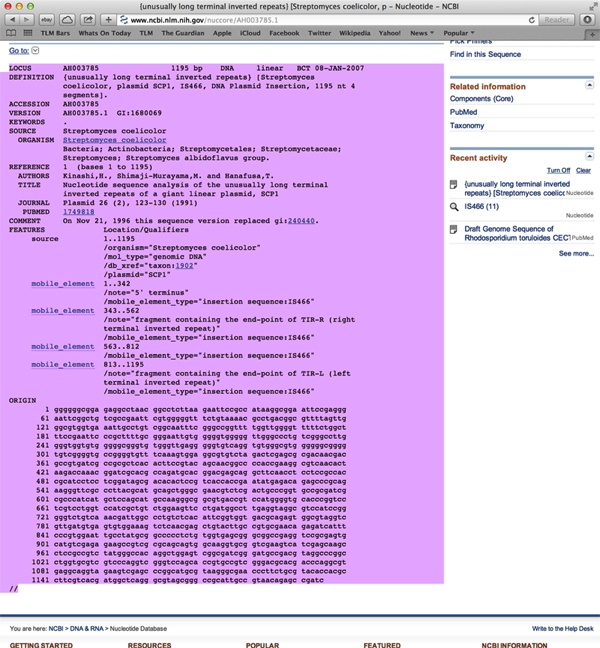The width and height of the screenshot is (600, 648).
Task: Click the eBay toolbar button
Action: click(48, 19)
